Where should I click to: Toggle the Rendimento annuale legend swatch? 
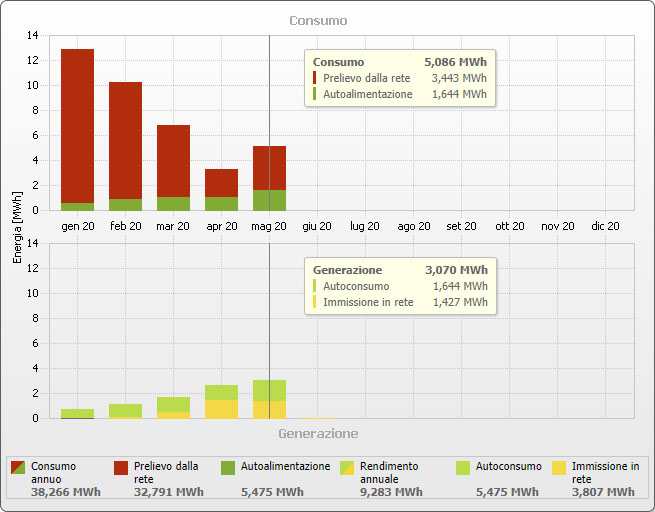[x=347, y=468]
